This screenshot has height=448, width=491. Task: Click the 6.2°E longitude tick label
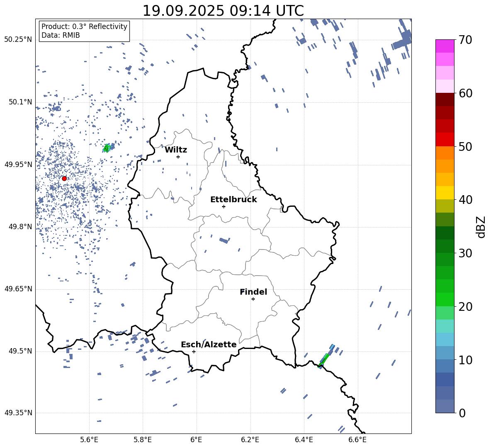[x=250, y=439]
